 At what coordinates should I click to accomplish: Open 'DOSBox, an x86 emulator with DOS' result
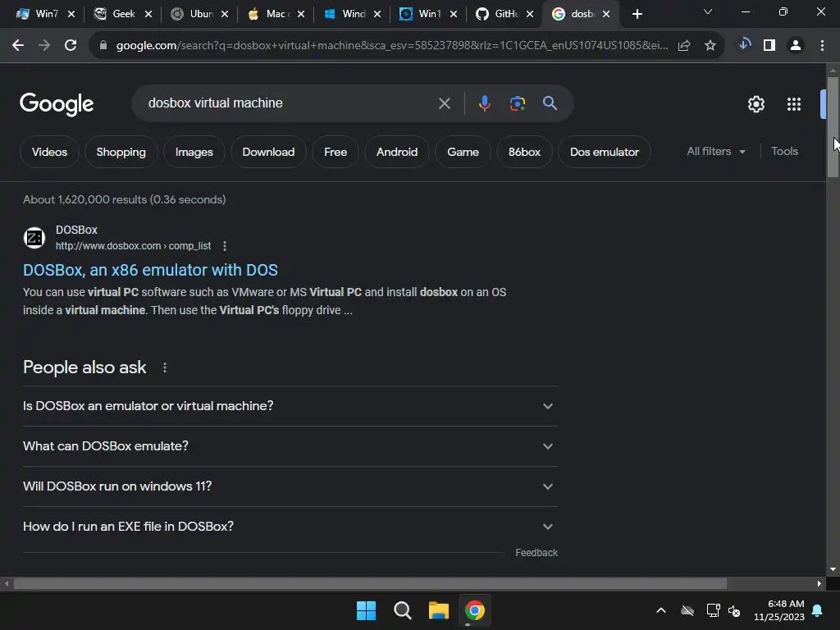pyautogui.click(x=151, y=270)
